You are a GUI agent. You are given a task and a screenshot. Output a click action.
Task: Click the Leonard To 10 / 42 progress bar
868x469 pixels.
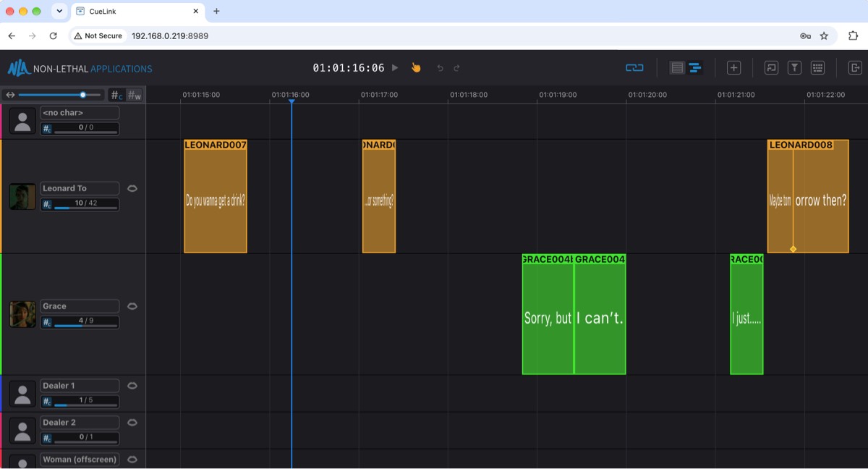click(x=85, y=204)
